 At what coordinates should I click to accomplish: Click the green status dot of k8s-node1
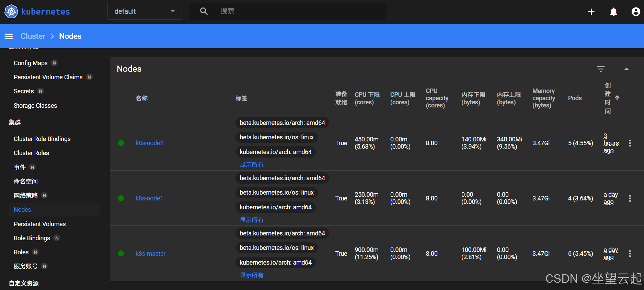pyautogui.click(x=121, y=198)
